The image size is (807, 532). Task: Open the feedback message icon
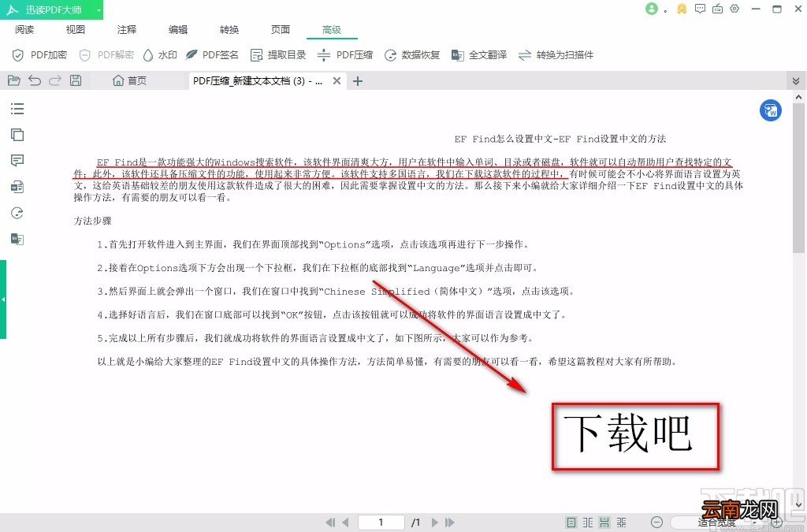700,9
